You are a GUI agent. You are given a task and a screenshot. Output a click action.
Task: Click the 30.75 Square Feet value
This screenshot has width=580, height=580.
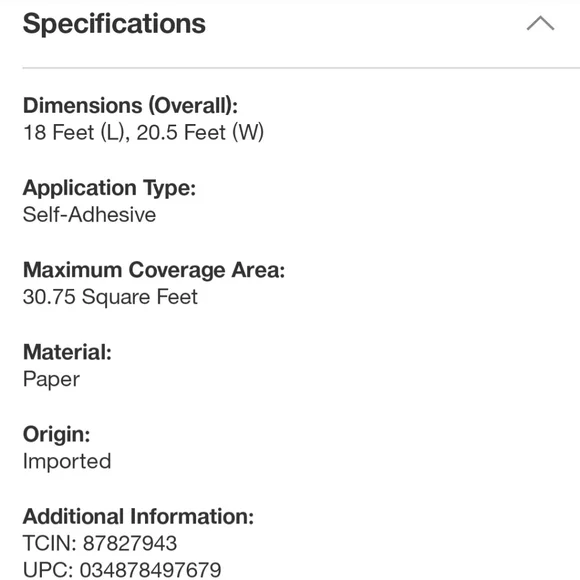pos(110,297)
